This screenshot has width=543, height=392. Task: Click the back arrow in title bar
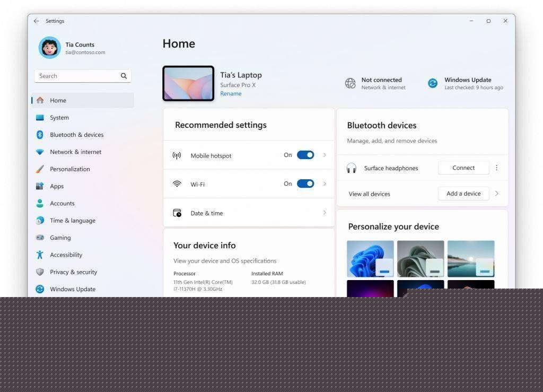(x=36, y=21)
